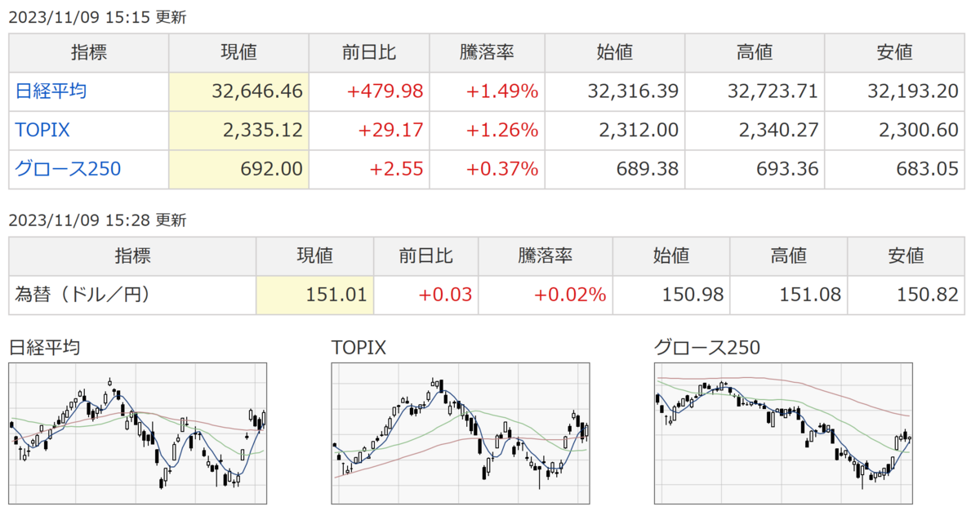This screenshot has height=511, width=980.
Task: Click the 為替(ドル/円) row label
Action: (x=82, y=295)
